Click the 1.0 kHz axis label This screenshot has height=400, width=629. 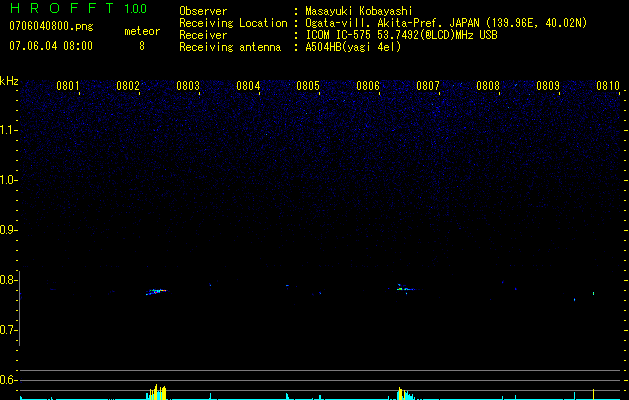pos(8,180)
